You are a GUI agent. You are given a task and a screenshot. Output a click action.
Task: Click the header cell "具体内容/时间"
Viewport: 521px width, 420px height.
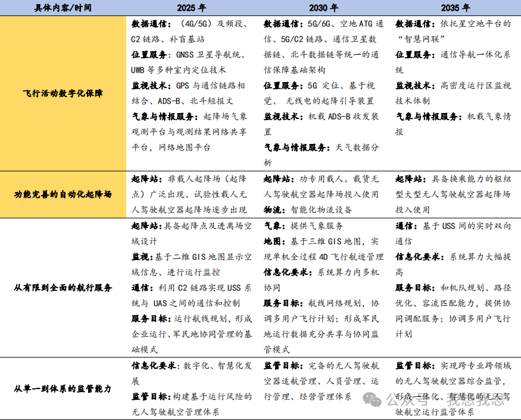(63, 8)
